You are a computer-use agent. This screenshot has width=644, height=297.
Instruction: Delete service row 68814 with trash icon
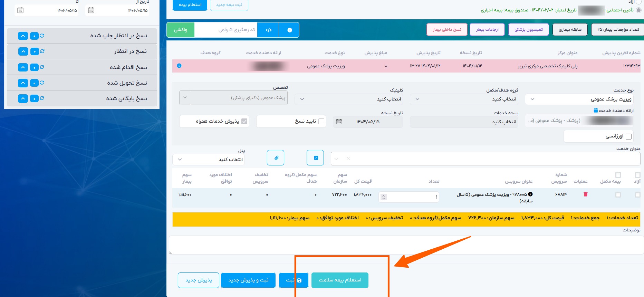coord(585,194)
